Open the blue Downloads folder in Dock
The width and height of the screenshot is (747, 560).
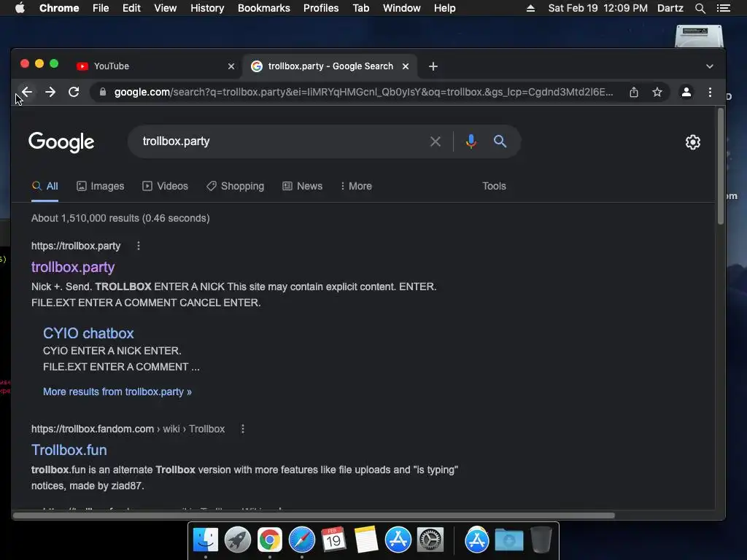508,540
